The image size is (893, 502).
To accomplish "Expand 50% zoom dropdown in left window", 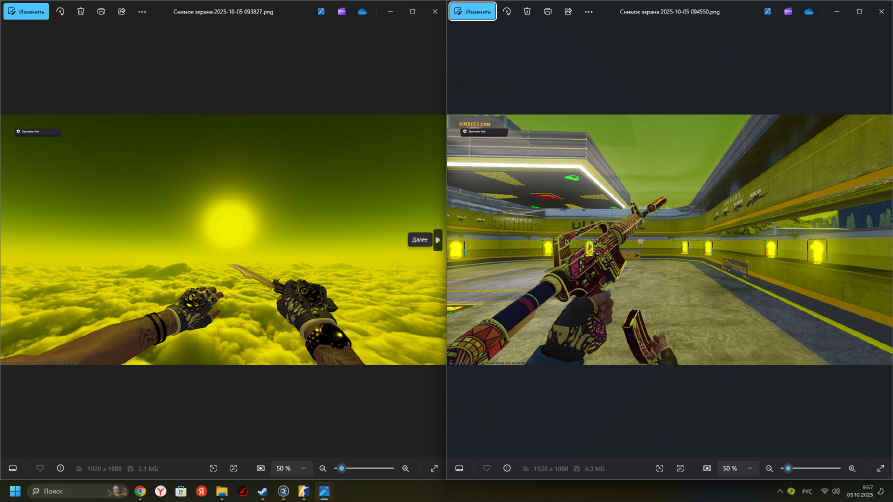I will click(x=304, y=468).
